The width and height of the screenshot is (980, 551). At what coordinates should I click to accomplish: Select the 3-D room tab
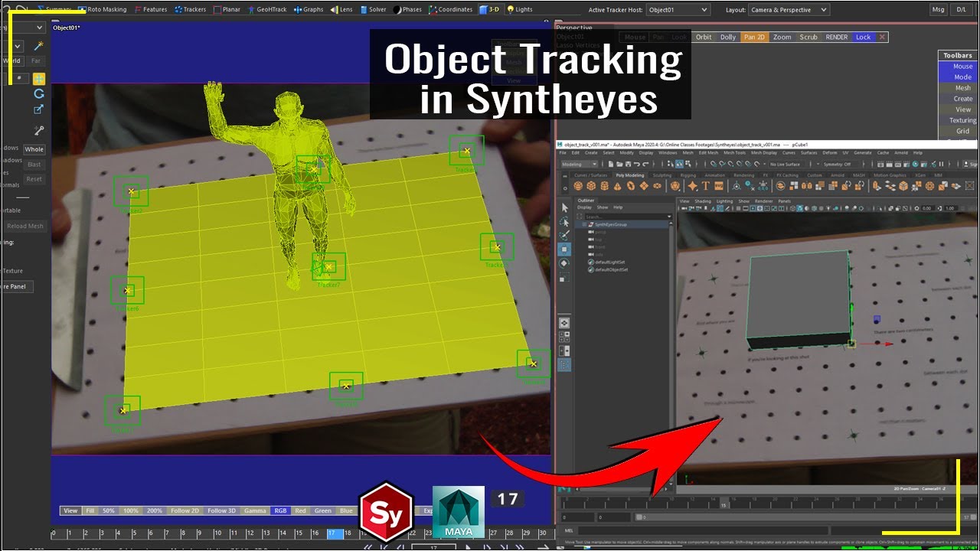click(x=489, y=9)
